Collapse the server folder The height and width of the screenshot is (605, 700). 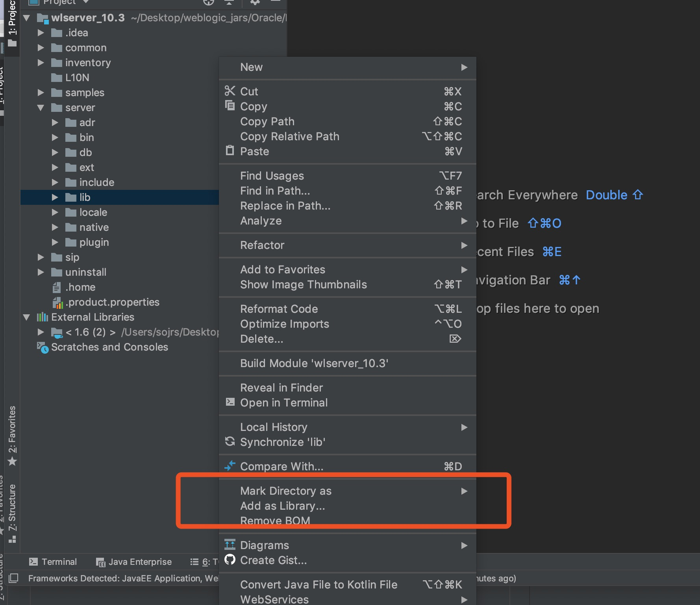click(x=41, y=108)
